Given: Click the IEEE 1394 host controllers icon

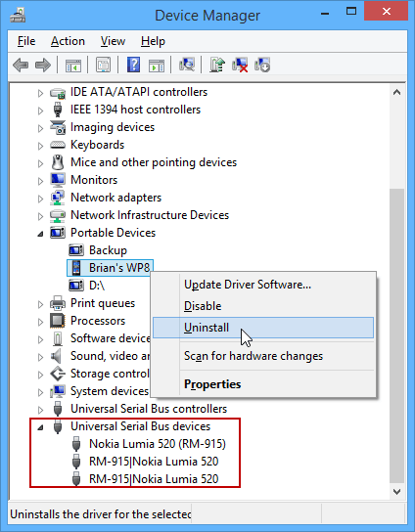Looking at the screenshot, I should (58, 110).
